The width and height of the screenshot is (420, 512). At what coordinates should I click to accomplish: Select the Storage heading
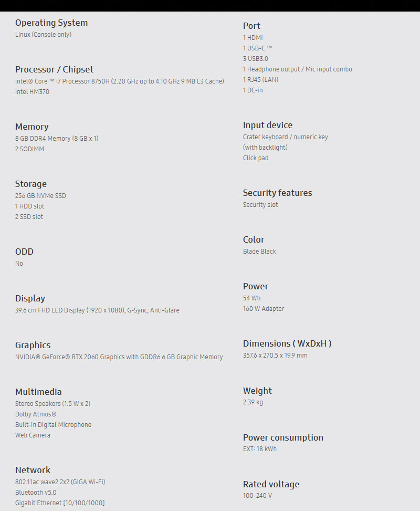pyautogui.click(x=31, y=184)
